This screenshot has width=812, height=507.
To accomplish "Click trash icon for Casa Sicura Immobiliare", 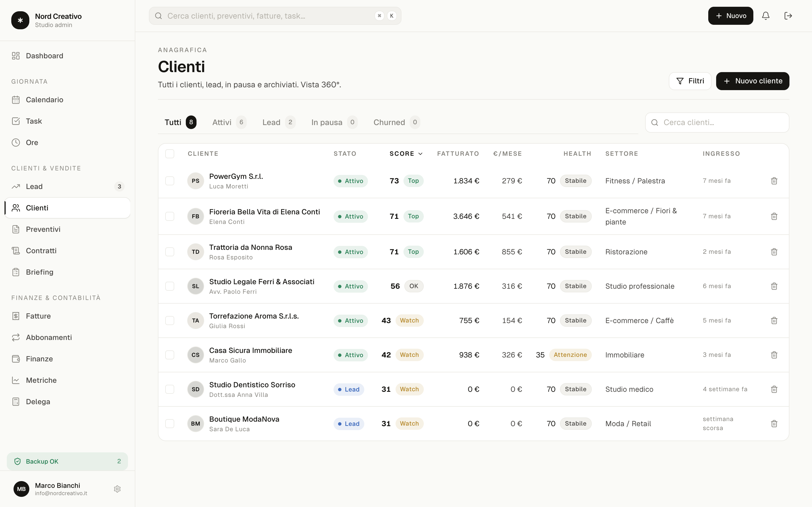I will tap(774, 355).
